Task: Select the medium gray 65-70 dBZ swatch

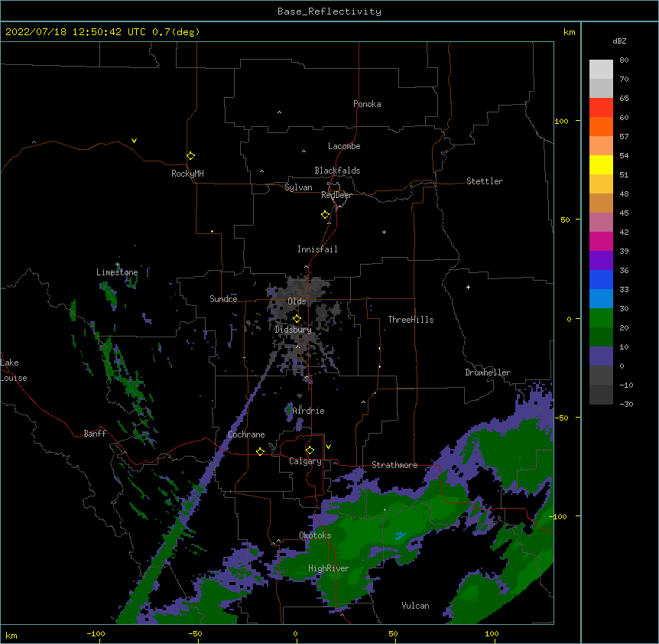Action: [601, 88]
